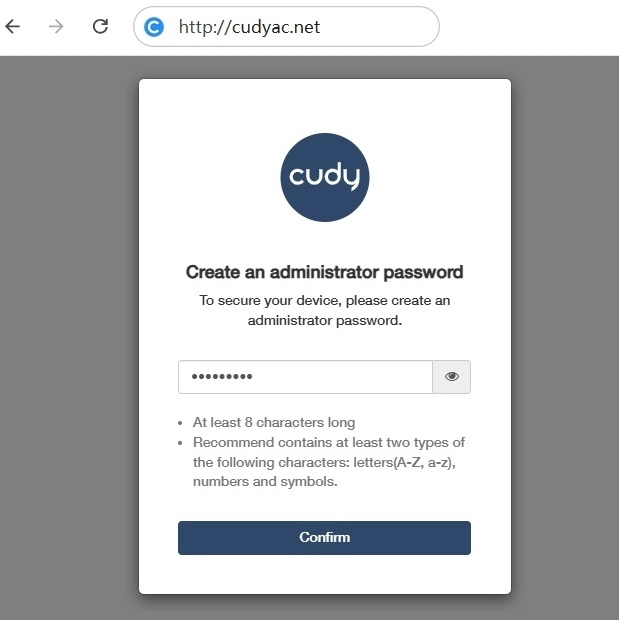This screenshot has height=620, width=619.
Task: Click white space below the Confirm button
Action: pos(325,573)
